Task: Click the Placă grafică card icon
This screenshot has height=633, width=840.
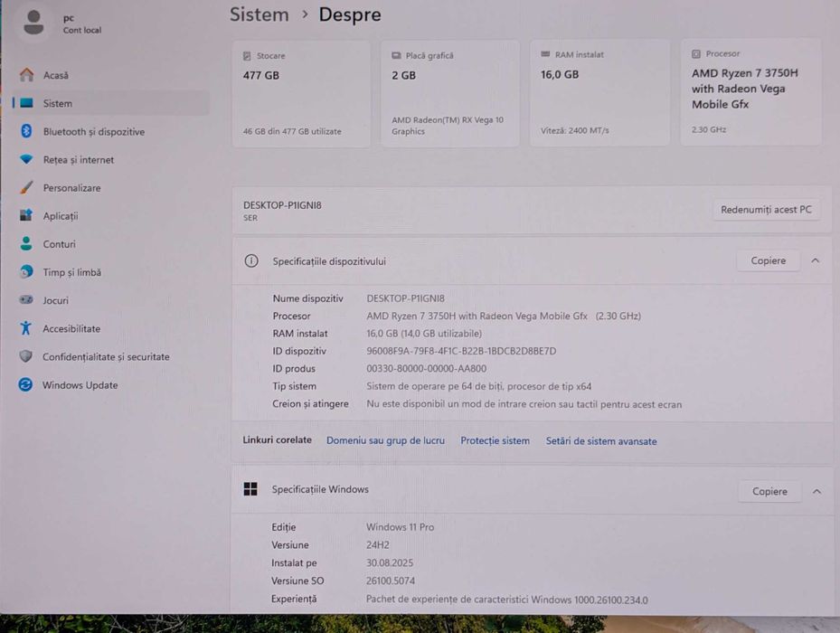Action: 396,55
